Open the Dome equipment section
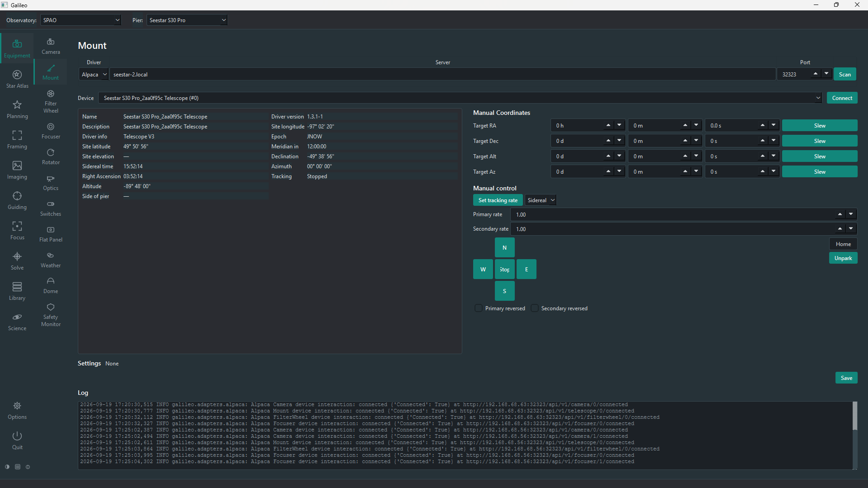 (51, 285)
